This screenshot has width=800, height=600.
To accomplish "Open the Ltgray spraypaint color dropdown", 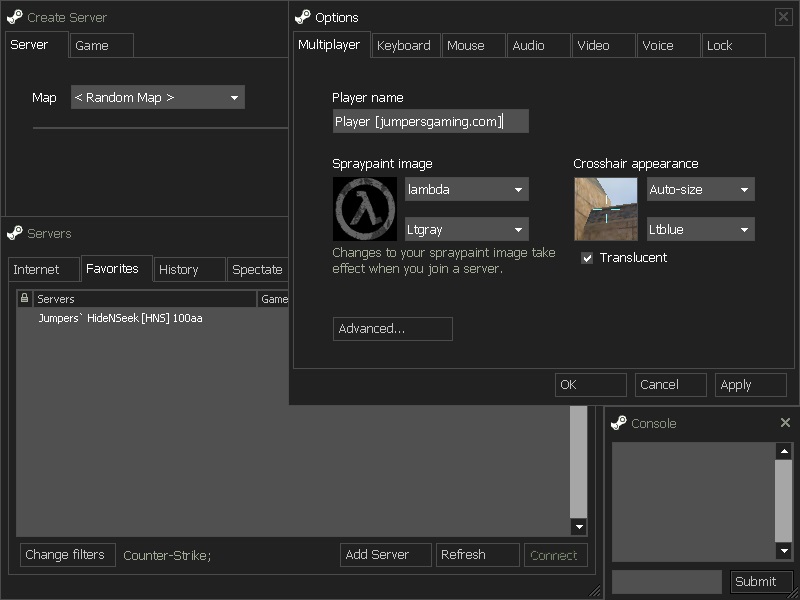I will (466, 229).
